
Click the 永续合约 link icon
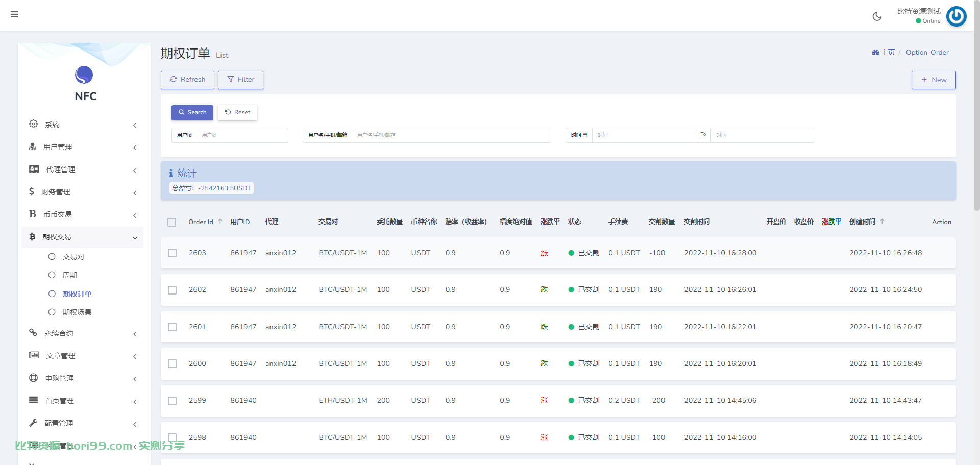33,333
